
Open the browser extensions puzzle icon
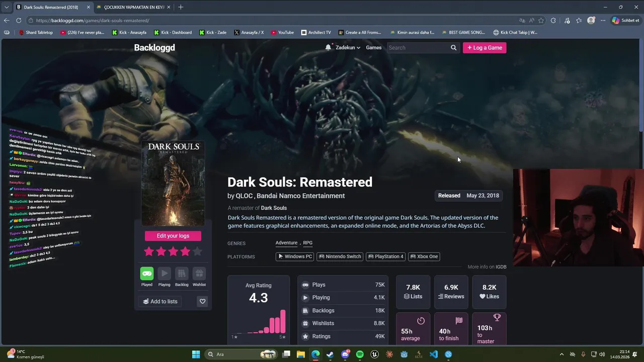point(553,21)
